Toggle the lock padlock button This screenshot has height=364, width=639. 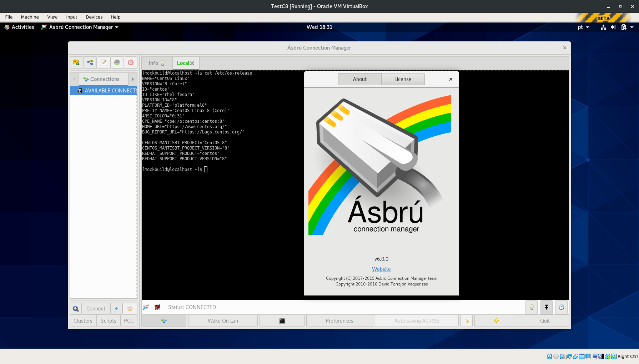(x=467, y=321)
